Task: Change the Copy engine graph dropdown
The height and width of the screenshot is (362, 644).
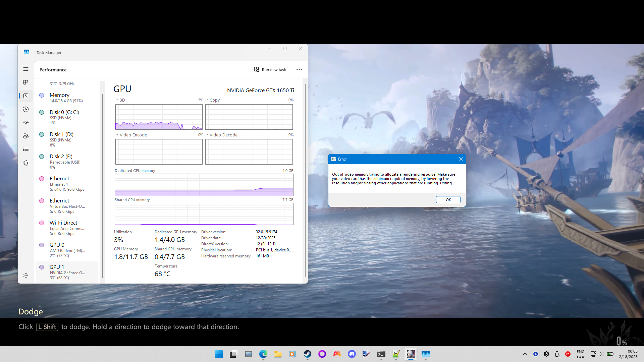Action: point(207,100)
